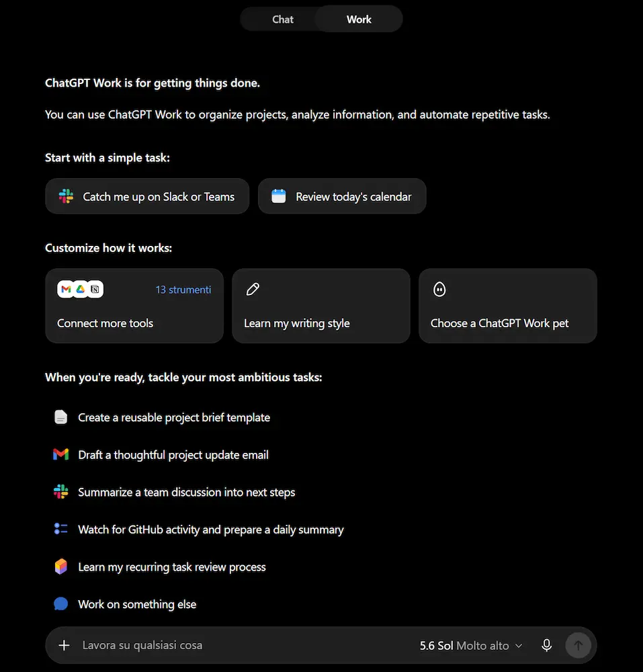Click the GitHub activity checklist icon

61,529
